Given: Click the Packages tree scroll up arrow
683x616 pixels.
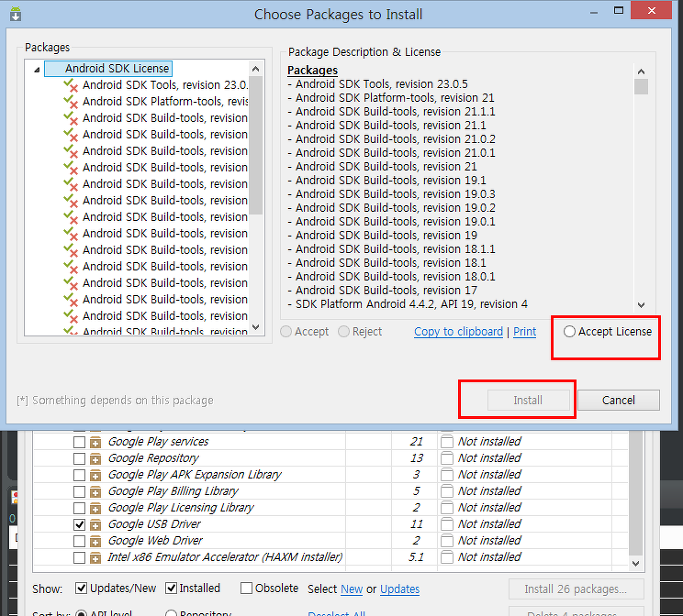Looking at the screenshot, I should [256, 69].
